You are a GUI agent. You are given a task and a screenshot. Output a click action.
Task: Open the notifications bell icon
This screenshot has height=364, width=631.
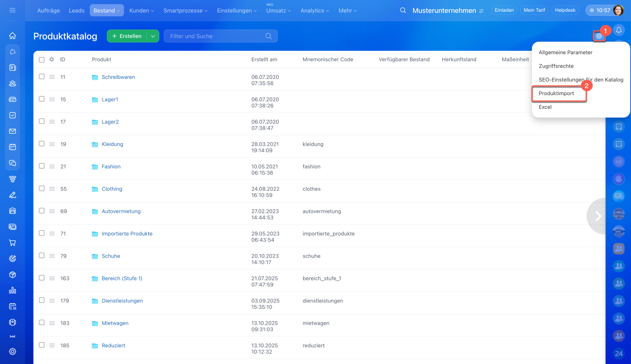619,30
